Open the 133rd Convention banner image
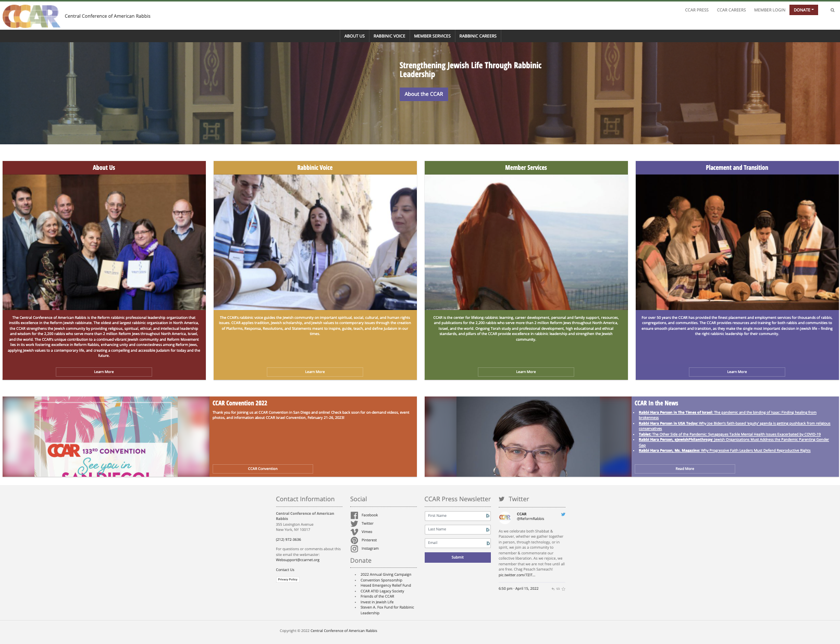The width and height of the screenshot is (840, 644). [x=106, y=437]
